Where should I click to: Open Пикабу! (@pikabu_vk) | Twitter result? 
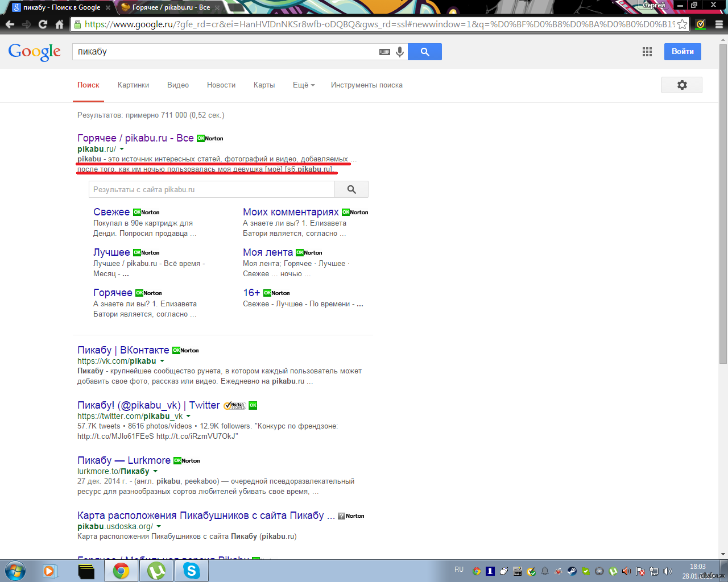pos(148,405)
